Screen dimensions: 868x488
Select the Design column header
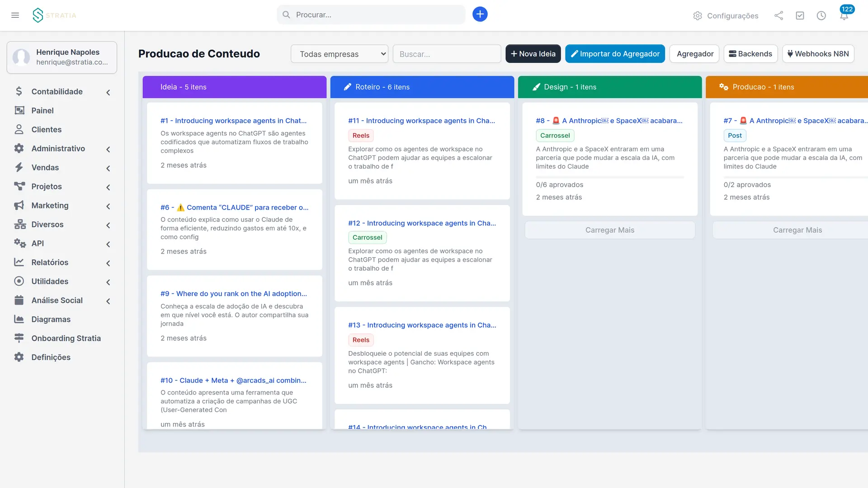(x=610, y=87)
